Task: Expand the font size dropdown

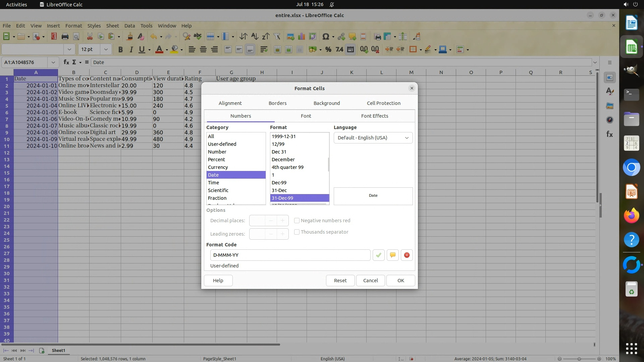Action: [x=106, y=50]
